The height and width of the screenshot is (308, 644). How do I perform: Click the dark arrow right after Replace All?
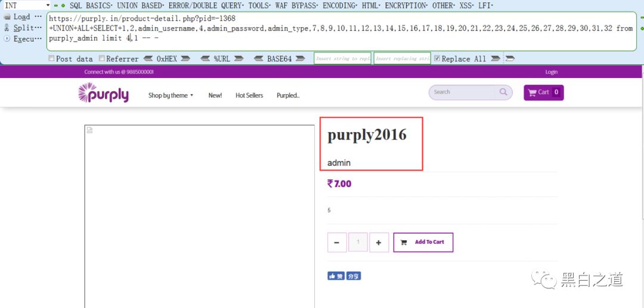point(496,58)
